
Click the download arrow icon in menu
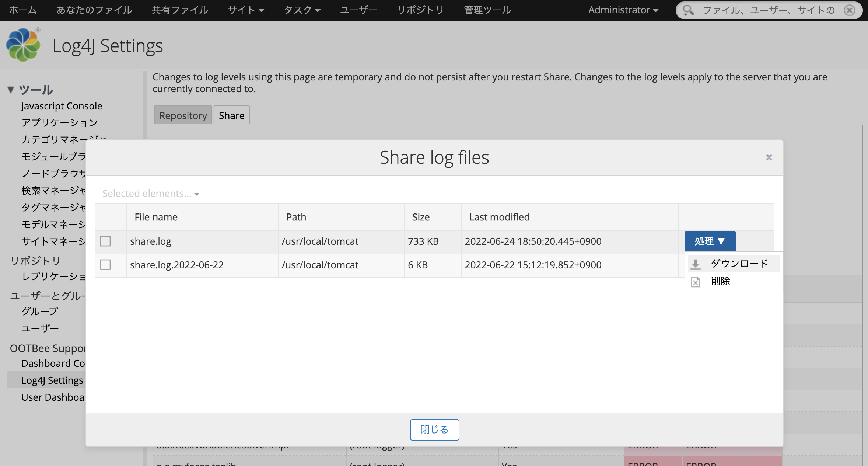696,264
